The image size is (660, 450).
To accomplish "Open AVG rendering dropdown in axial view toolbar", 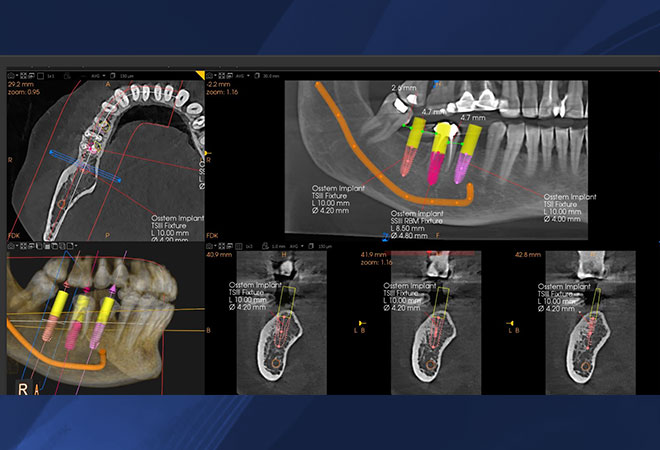I will [98, 76].
